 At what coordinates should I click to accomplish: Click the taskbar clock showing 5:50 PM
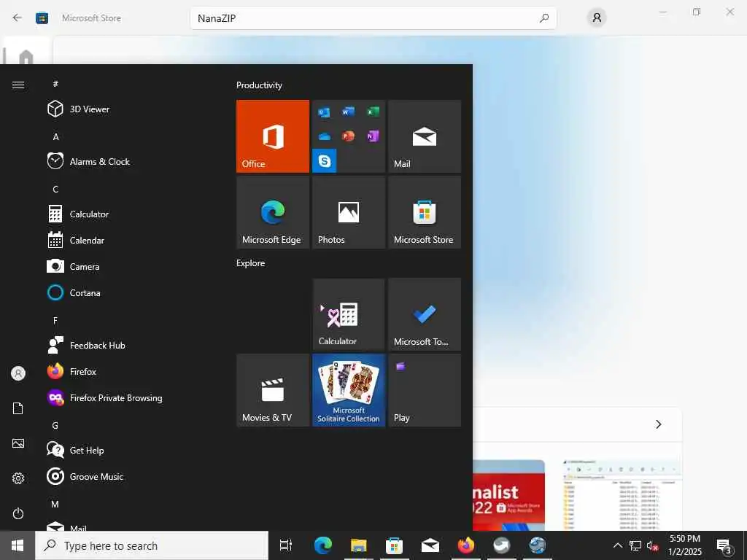tap(684, 545)
